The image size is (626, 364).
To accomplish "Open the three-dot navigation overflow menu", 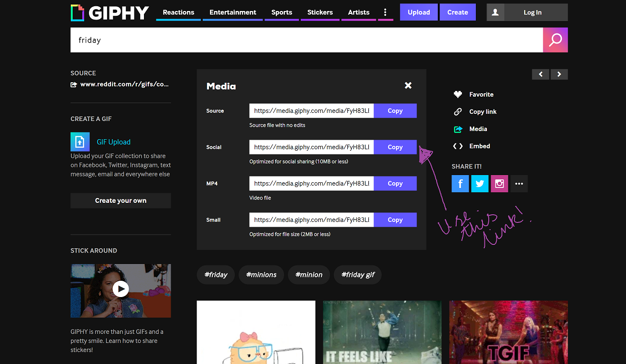I will coord(385,12).
